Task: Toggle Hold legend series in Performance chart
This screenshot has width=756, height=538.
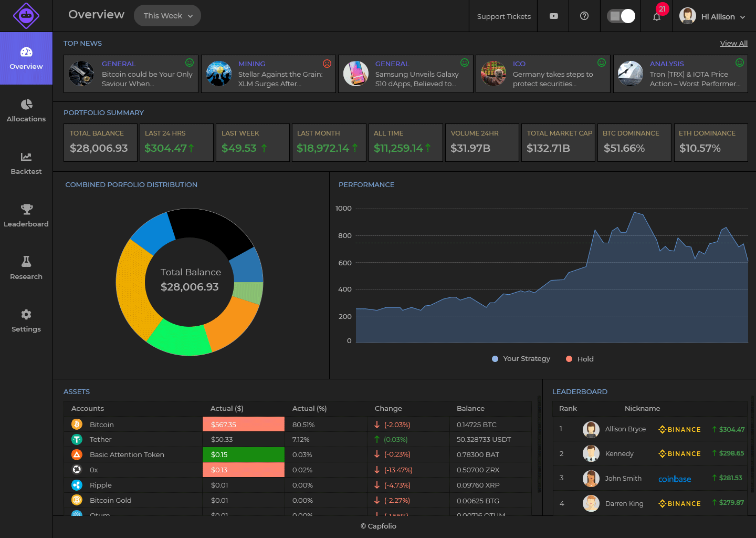Action: 580,359
